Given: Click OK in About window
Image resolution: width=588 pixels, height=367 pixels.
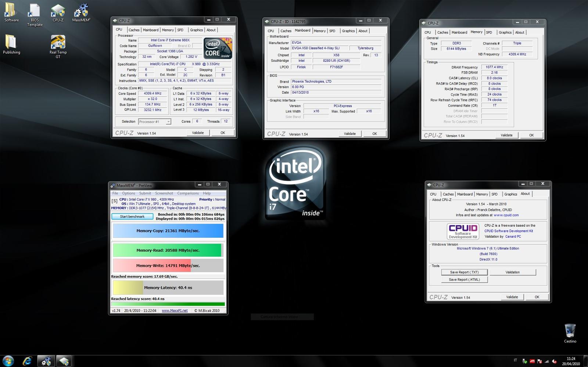Looking at the screenshot, I should 537,297.
